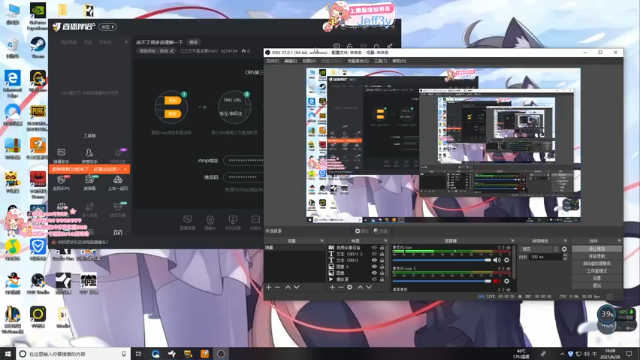This screenshot has width=640, height=360.
Task: Open source properties gear in Sources toolbar
Action: pyautogui.click(x=350, y=287)
